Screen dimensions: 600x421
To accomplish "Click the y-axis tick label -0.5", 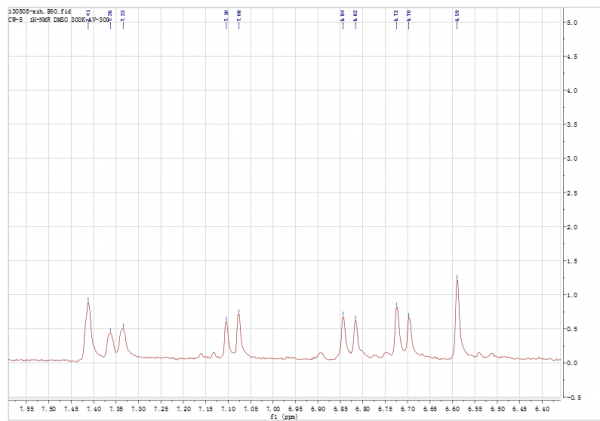I will [x=573, y=397].
